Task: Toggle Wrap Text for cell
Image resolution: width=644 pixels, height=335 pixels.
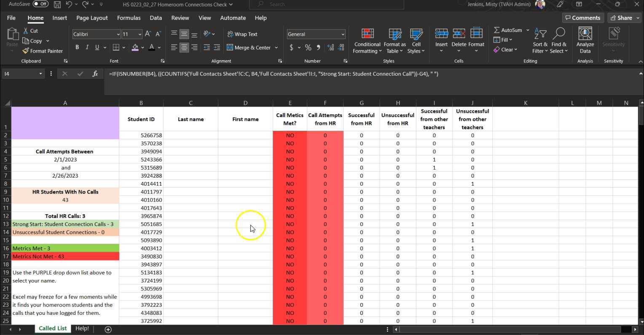Action: [x=242, y=34]
